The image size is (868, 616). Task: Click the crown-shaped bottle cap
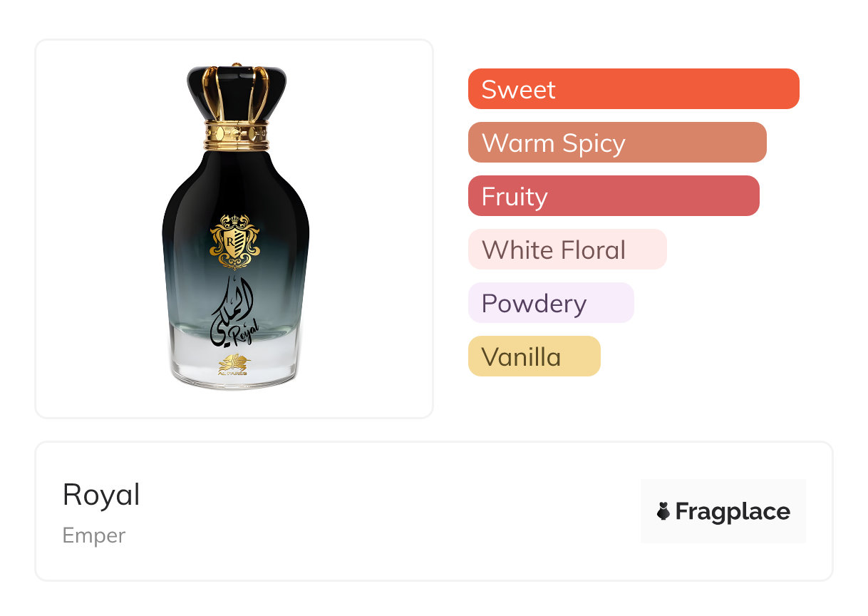[x=236, y=93]
